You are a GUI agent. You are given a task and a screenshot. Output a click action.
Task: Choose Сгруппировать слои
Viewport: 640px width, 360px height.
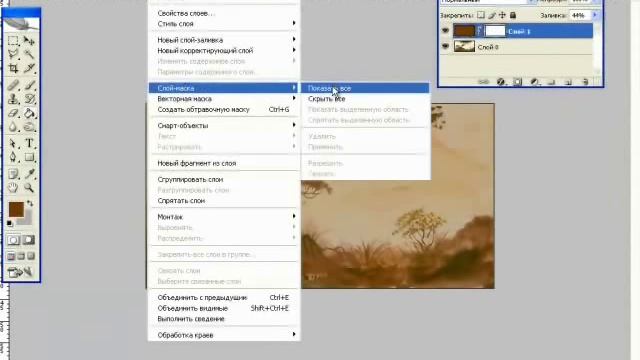point(224,179)
